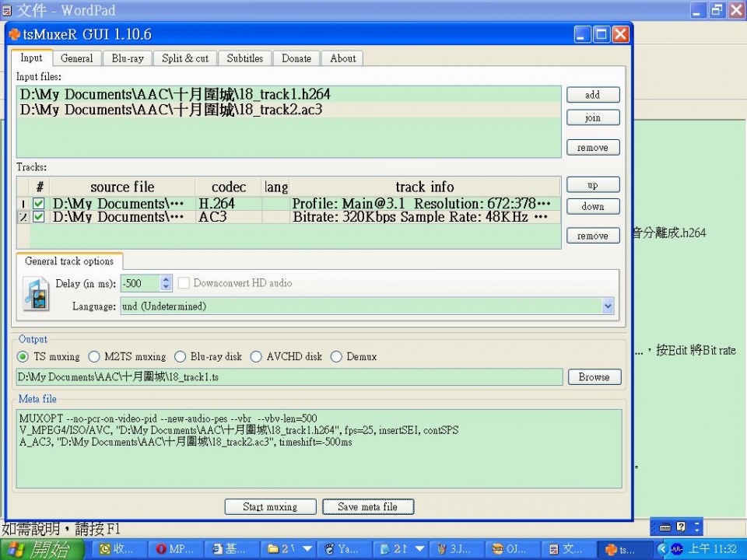Click Browse to choose output file

tap(594, 377)
